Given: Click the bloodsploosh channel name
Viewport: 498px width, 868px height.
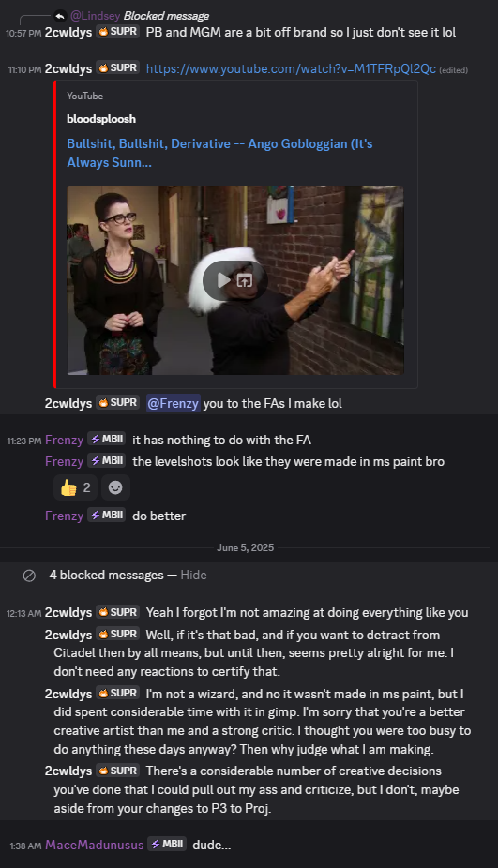Looking at the screenshot, I should click(x=101, y=119).
